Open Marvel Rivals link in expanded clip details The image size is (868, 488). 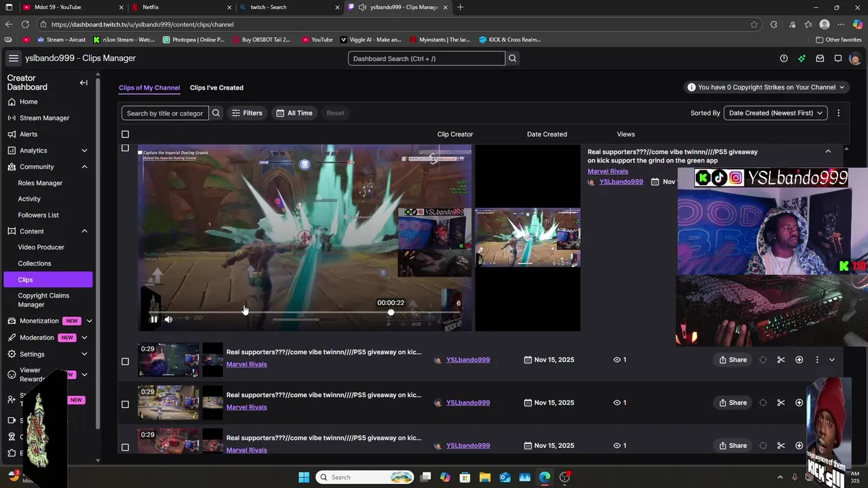pyautogui.click(x=608, y=171)
